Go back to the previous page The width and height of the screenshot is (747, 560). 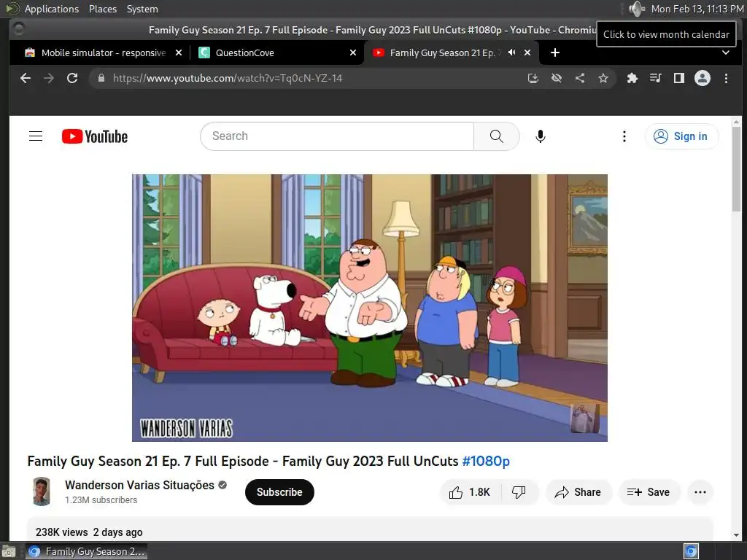pyautogui.click(x=26, y=78)
